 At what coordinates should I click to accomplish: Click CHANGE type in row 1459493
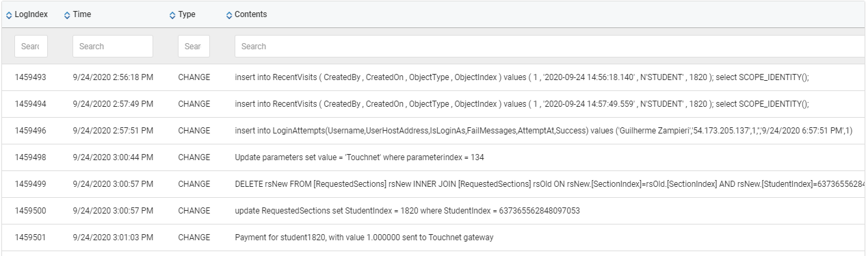pos(194,77)
